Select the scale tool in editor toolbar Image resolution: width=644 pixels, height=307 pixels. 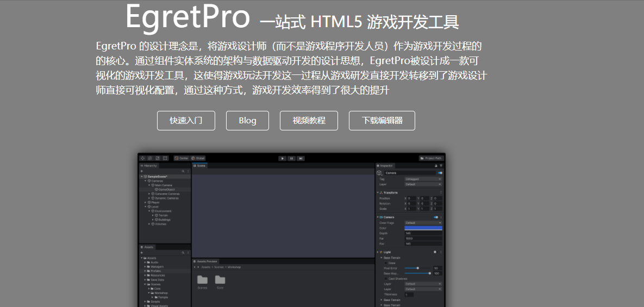(157, 159)
